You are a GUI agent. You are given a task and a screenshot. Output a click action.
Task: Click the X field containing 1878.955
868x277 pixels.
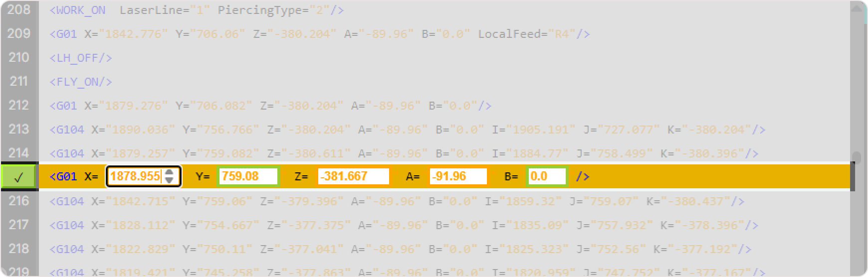[x=136, y=176]
